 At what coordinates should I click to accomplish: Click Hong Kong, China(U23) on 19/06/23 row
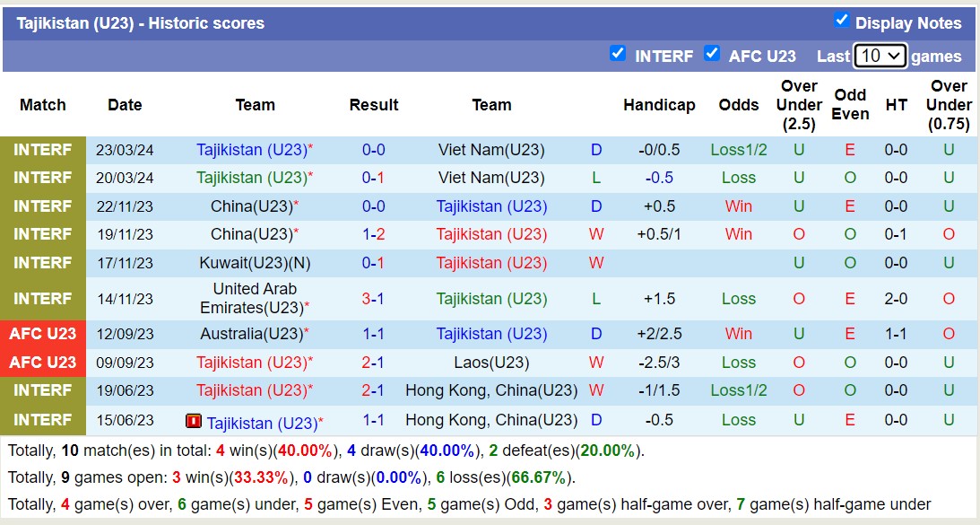point(491,390)
